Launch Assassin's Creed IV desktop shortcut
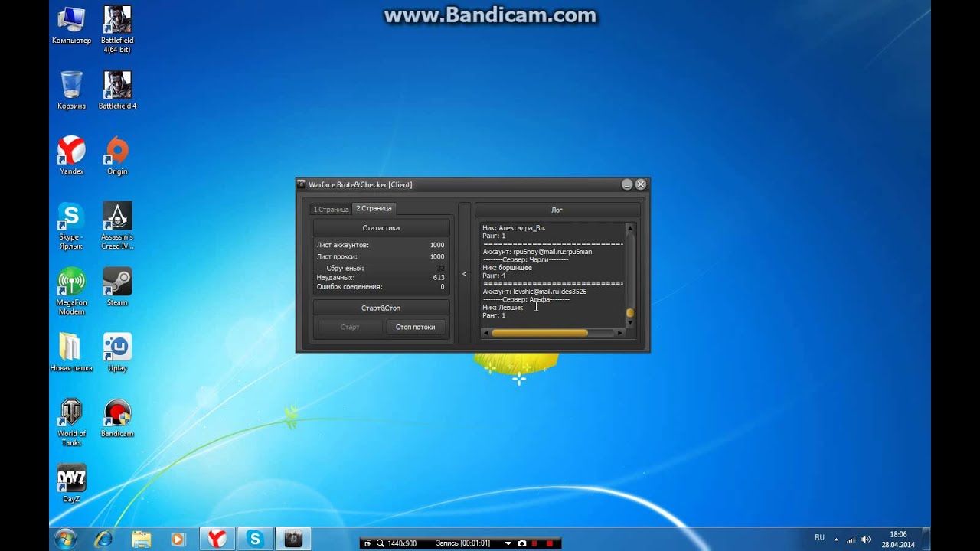 point(117,226)
